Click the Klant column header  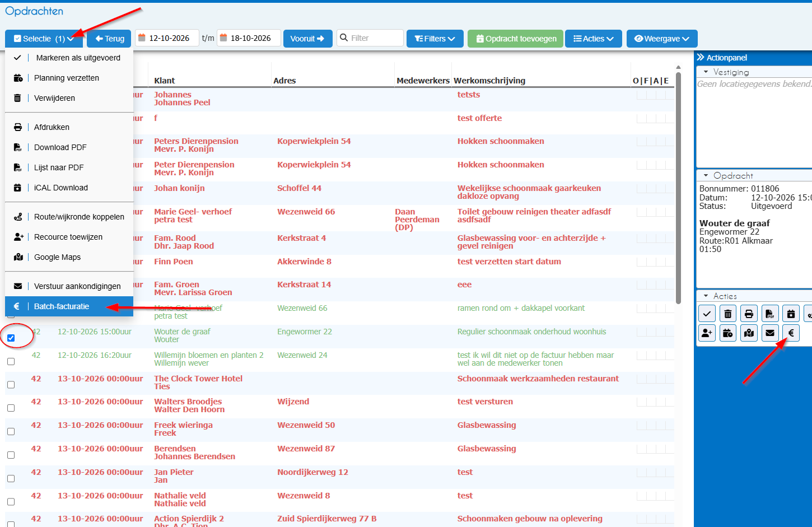coord(165,81)
